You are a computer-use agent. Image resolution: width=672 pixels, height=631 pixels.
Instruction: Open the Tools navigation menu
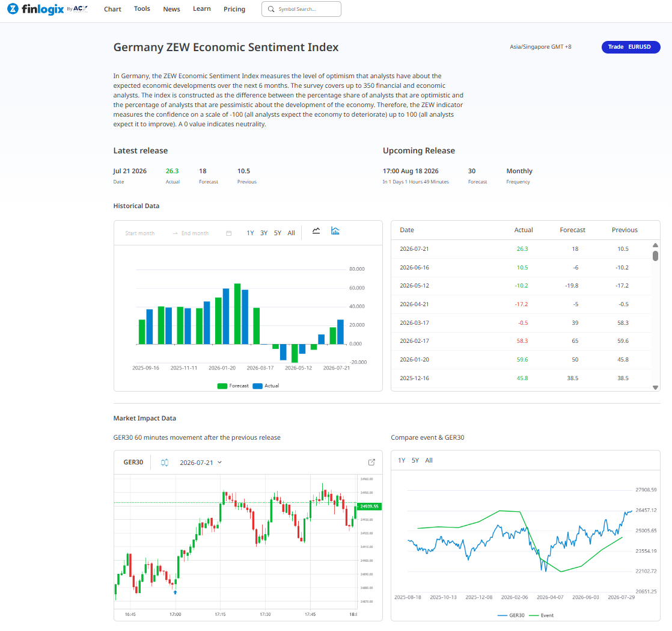(142, 8)
